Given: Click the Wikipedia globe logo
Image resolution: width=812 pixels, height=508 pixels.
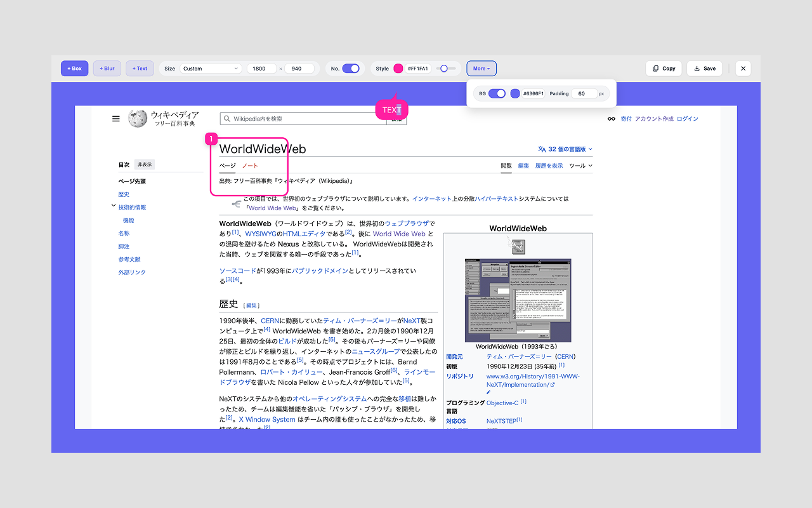Looking at the screenshot, I should (x=138, y=119).
